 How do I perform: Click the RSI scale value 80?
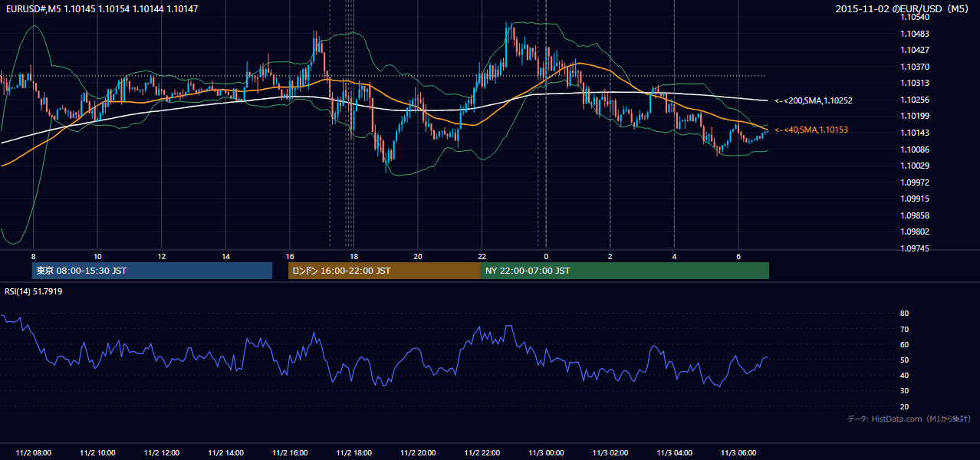click(905, 314)
